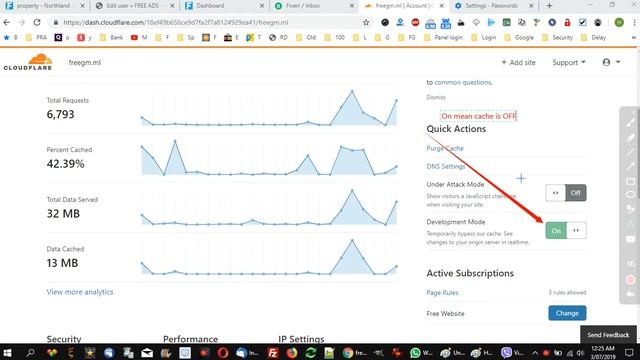640x360 pixels.
Task: Open the Mail taskbar icon
Action: (147, 352)
